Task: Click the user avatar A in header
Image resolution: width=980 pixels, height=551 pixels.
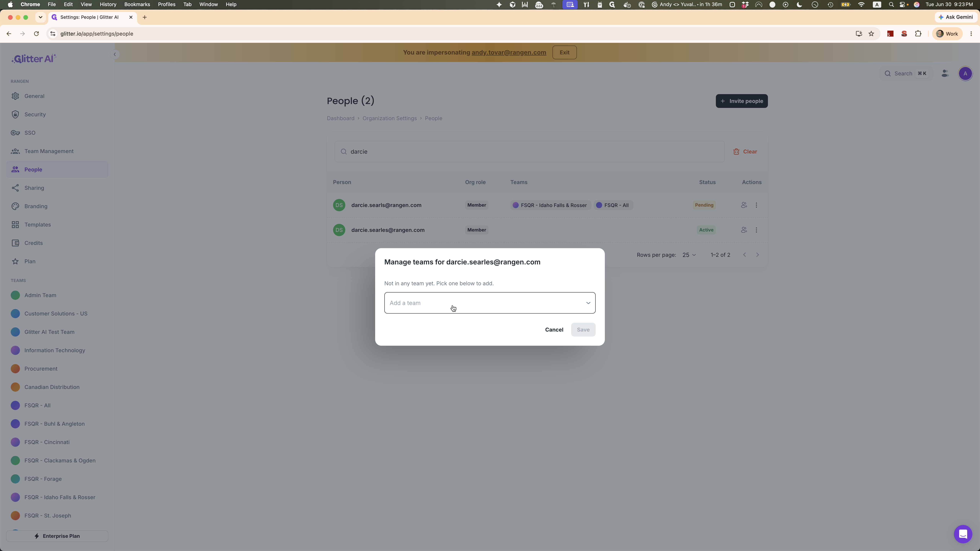Action: (965, 74)
